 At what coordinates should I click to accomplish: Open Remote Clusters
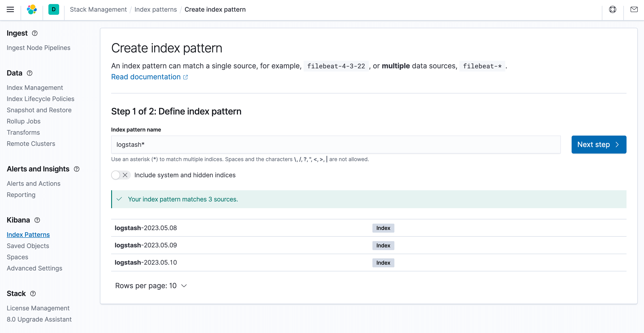click(x=31, y=144)
